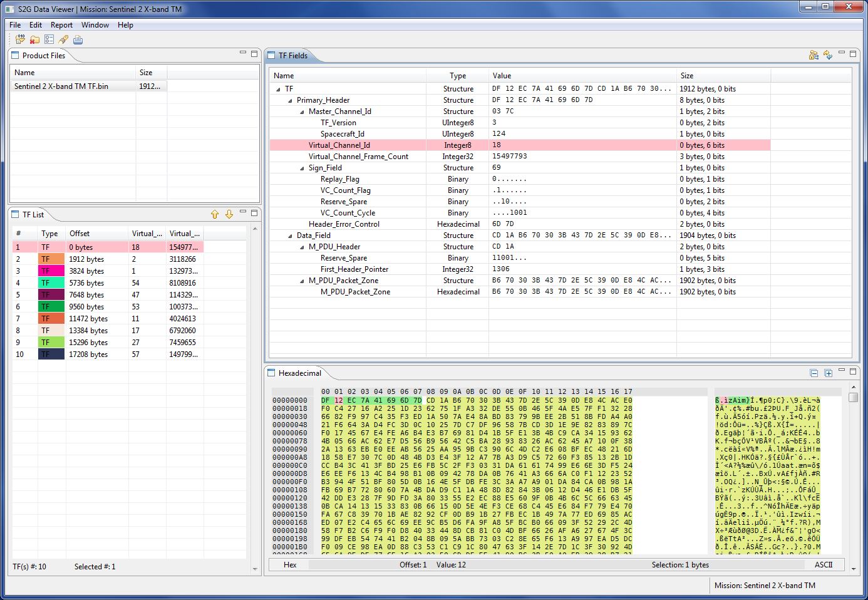
Task: Click the minus icon in Hexadecimal panel header
Action: click(x=814, y=373)
